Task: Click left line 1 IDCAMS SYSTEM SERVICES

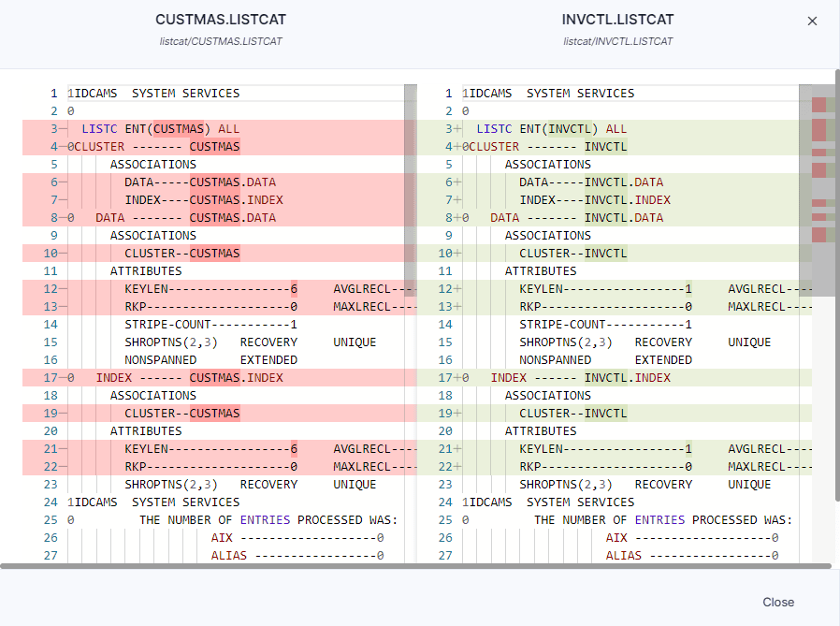Action: (x=153, y=94)
